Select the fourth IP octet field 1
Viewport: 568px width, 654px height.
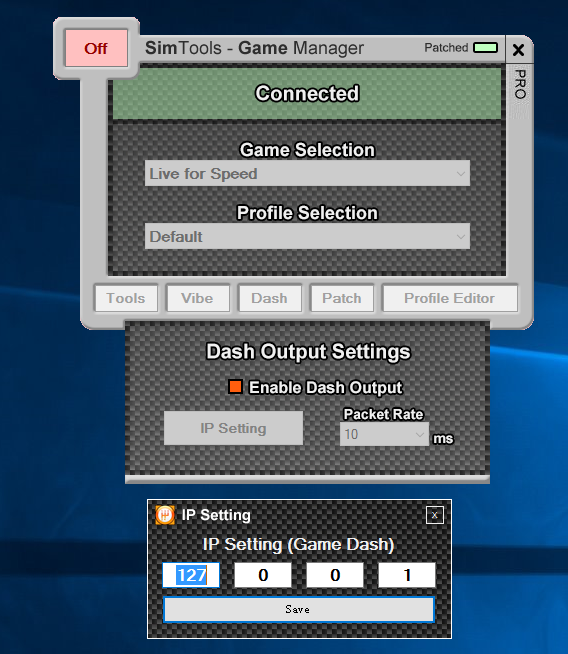[x=407, y=575]
